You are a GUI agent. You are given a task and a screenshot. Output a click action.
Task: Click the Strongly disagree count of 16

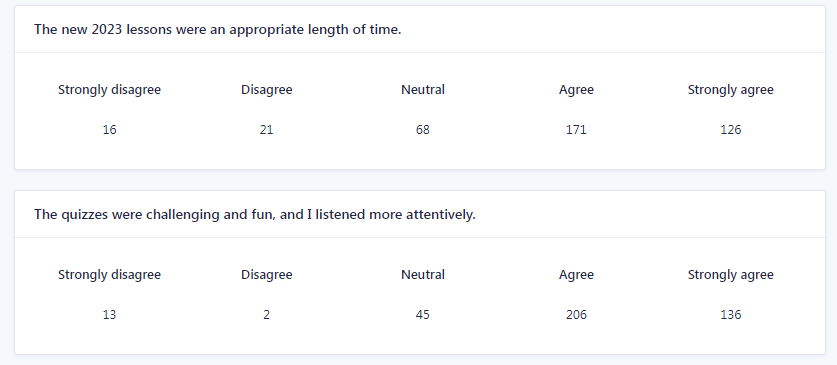click(109, 130)
